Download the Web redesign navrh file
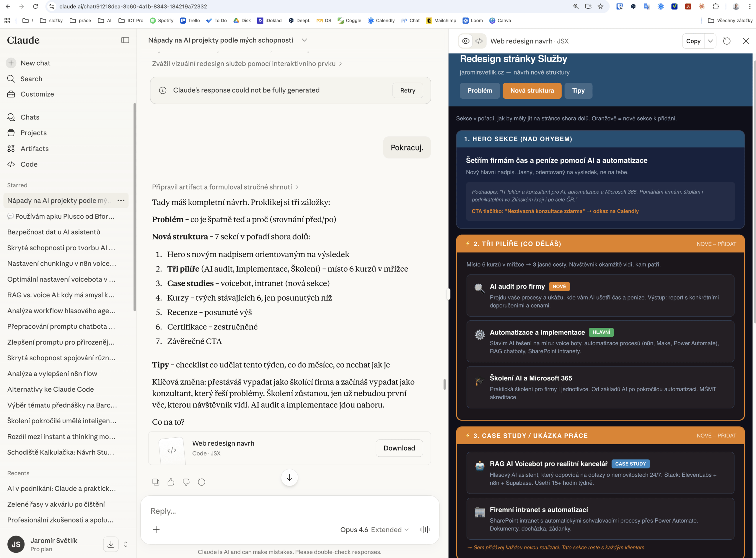The image size is (756, 558). [x=399, y=448]
